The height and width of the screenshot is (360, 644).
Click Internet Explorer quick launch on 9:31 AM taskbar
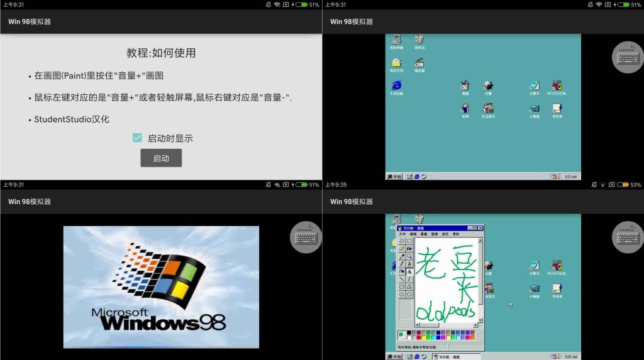coord(416,177)
